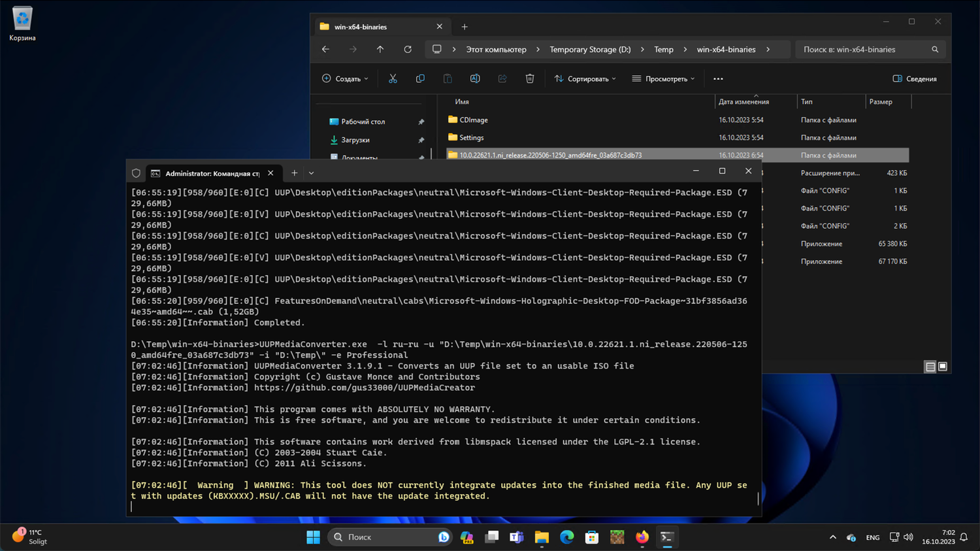Image resolution: width=980 pixels, height=551 pixels.
Task: Launch Microsoft Edge from the taskbar
Action: 566,537
